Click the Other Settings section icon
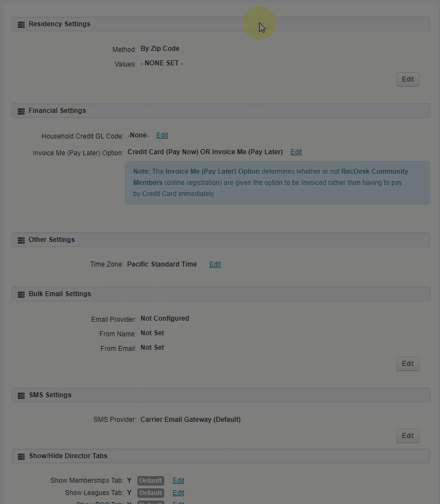The width and height of the screenshot is (440, 504). tap(21, 240)
